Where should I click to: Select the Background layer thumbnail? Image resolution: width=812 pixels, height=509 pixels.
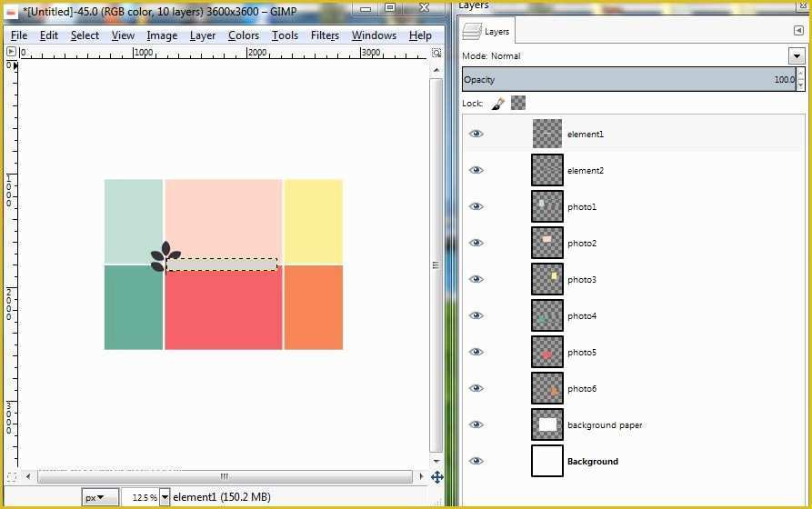click(547, 461)
